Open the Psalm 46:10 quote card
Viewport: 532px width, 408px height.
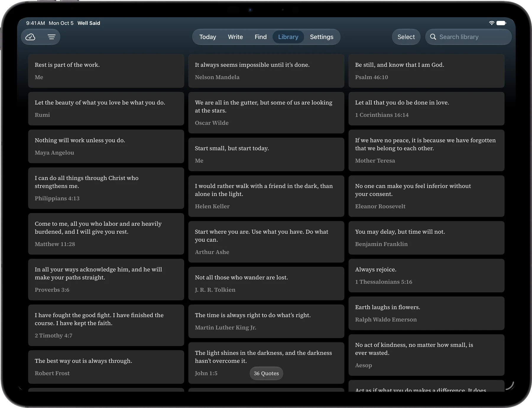pyautogui.click(x=426, y=71)
